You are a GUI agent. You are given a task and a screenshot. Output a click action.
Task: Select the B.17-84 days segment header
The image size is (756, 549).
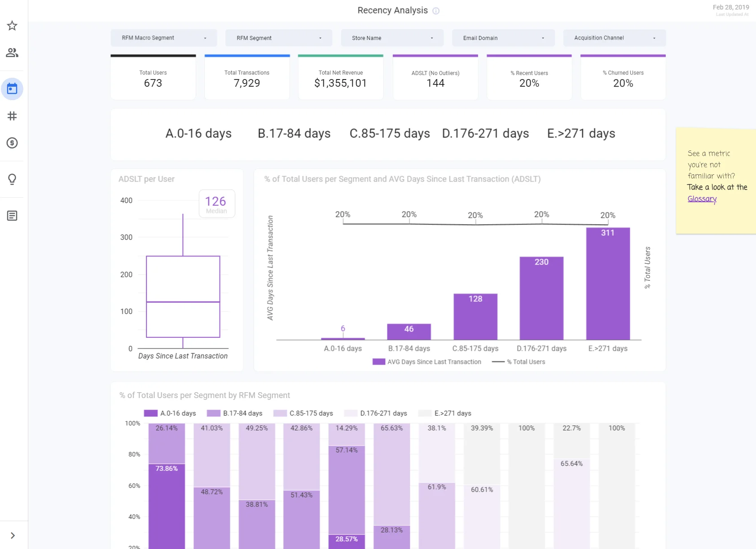(x=294, y=133)
